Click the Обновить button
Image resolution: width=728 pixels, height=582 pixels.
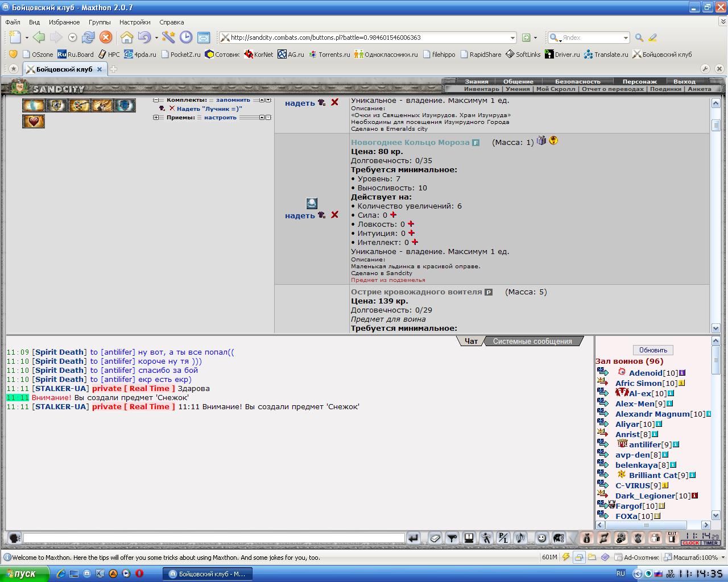pos(653,350)
